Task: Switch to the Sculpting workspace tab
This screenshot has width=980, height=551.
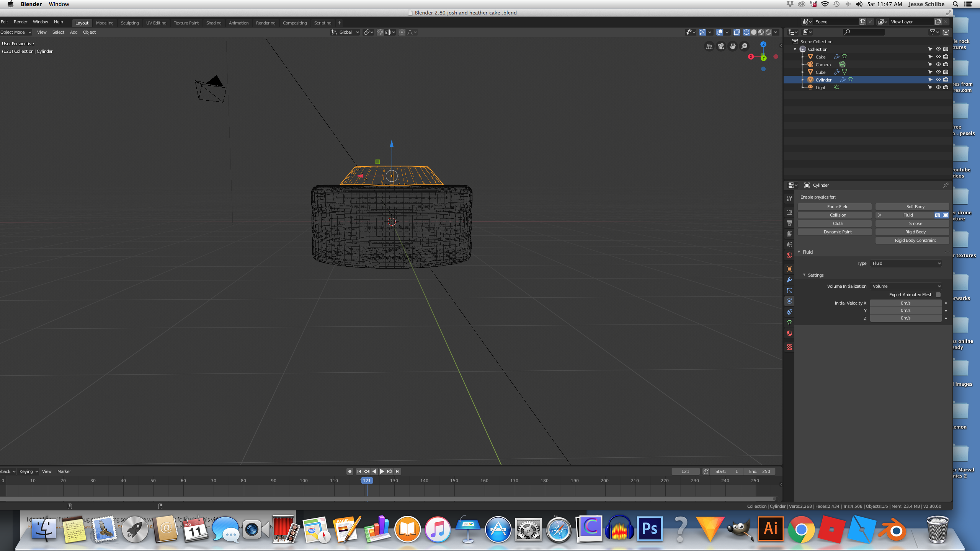Action: (129, 23)
